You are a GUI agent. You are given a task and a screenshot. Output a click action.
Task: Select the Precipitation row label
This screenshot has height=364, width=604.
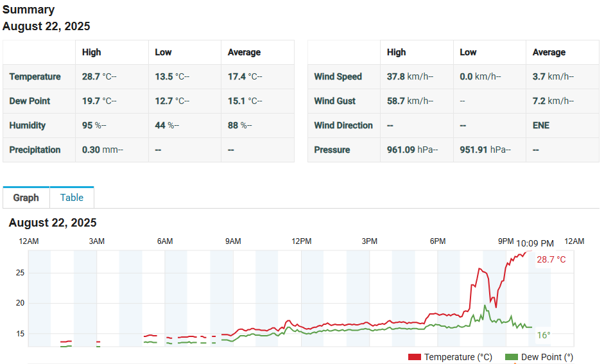[x=35, y=150]
